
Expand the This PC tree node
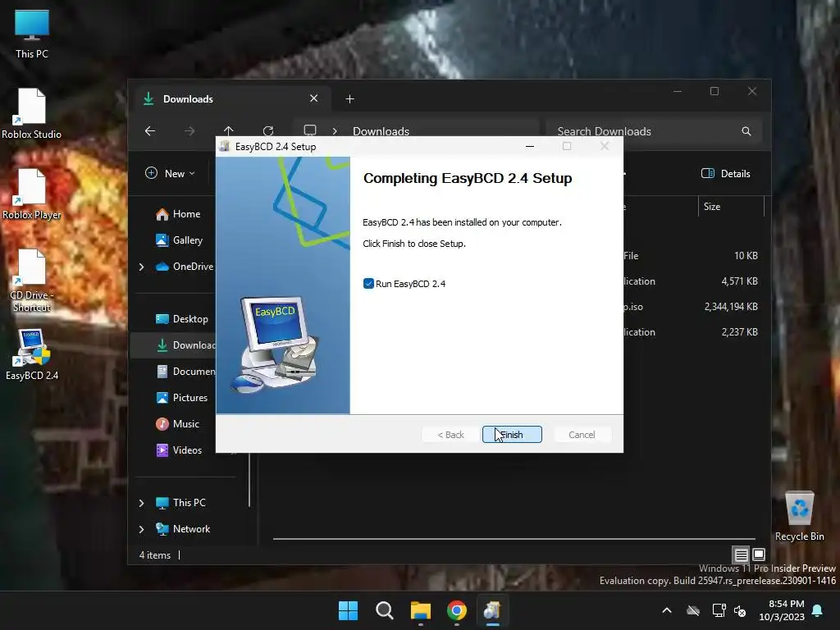point(141,503)
